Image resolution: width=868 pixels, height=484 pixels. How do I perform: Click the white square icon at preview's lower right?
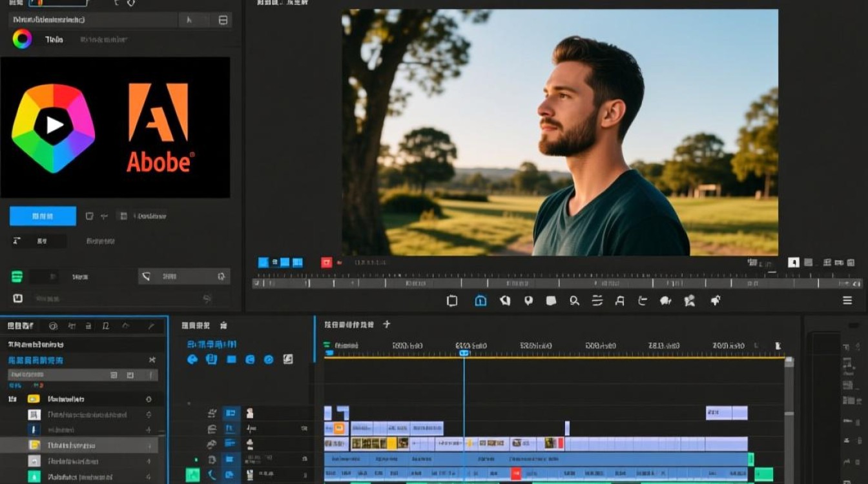click(794, 263)
